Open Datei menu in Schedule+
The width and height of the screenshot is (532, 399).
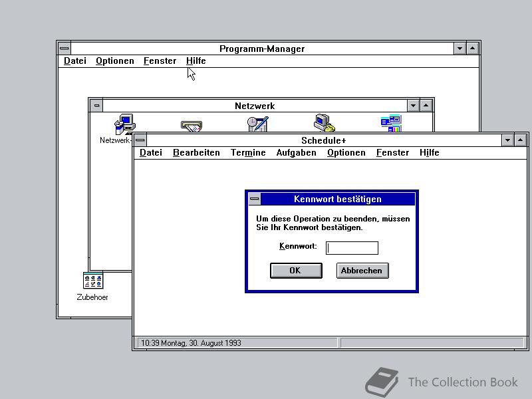coord(151,153)
